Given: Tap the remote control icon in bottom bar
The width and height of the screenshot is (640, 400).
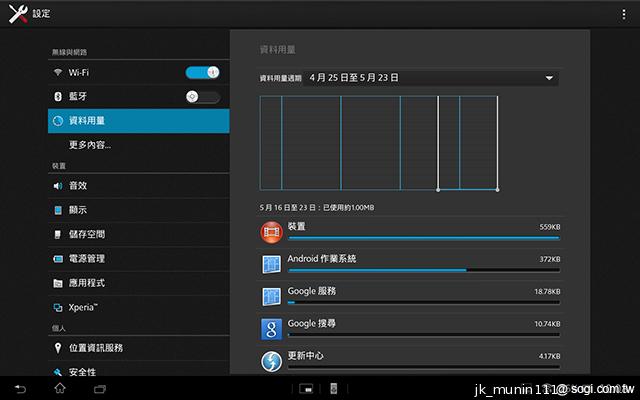Looking at the screenshot, I should 333,389.
